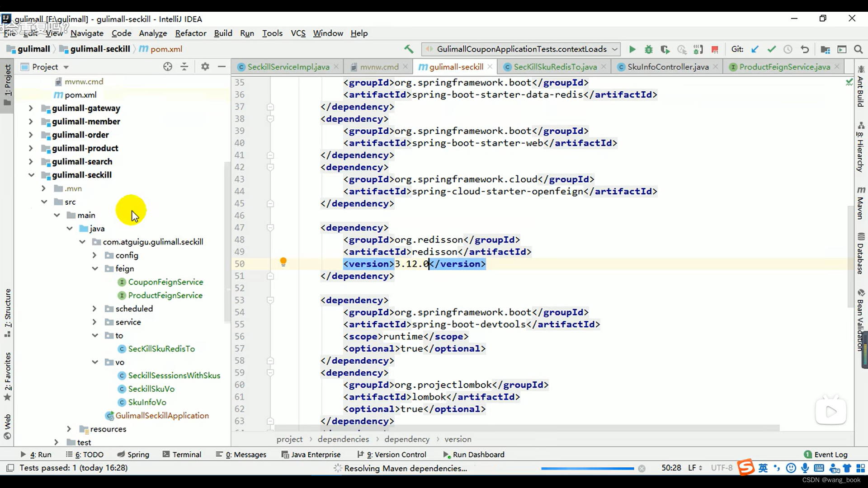The image size is (868, 488).
Task: Open the Version Control tool window
Action: [x=392, y=455]
